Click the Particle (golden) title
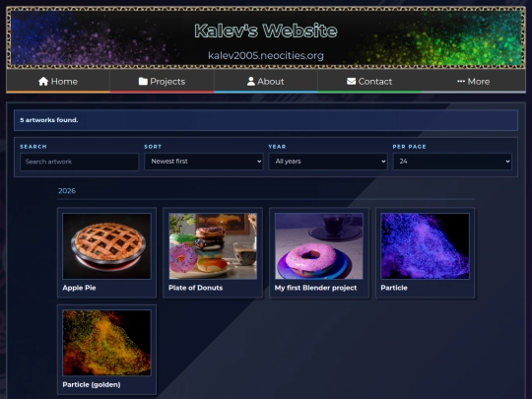 click(x=92, y=385)
